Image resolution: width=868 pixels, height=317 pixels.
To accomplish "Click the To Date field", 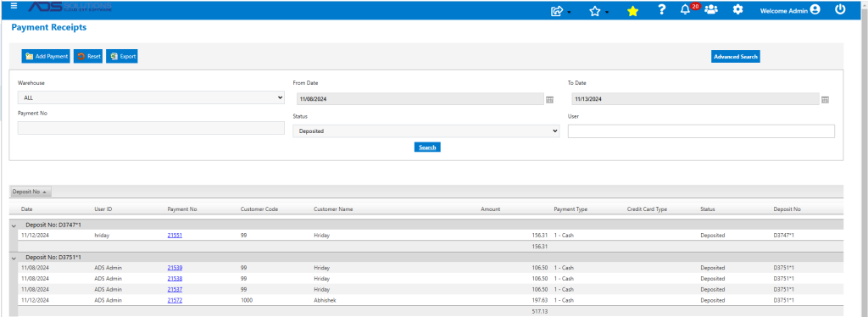I will 695,99.
